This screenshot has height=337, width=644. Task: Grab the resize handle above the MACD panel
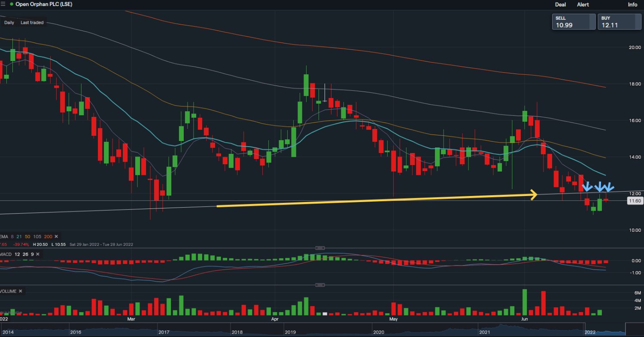pyautogui.click(x=320, y=248)
